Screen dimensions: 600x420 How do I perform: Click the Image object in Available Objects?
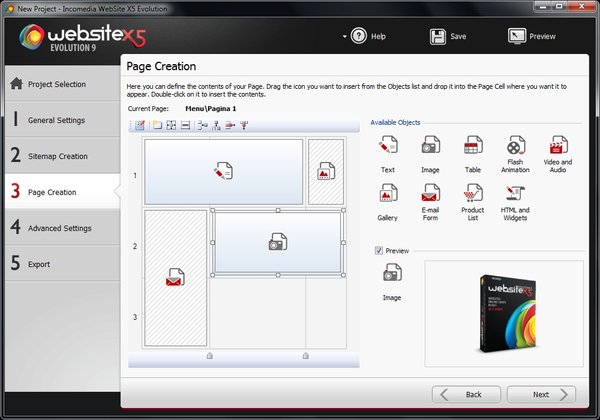pos(431,147)
